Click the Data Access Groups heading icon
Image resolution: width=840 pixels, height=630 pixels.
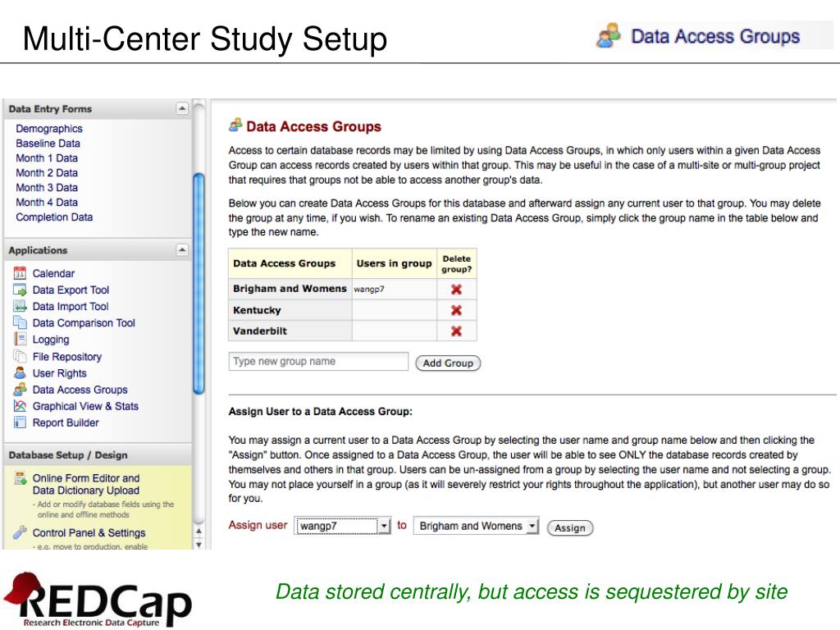click(235, 126)
